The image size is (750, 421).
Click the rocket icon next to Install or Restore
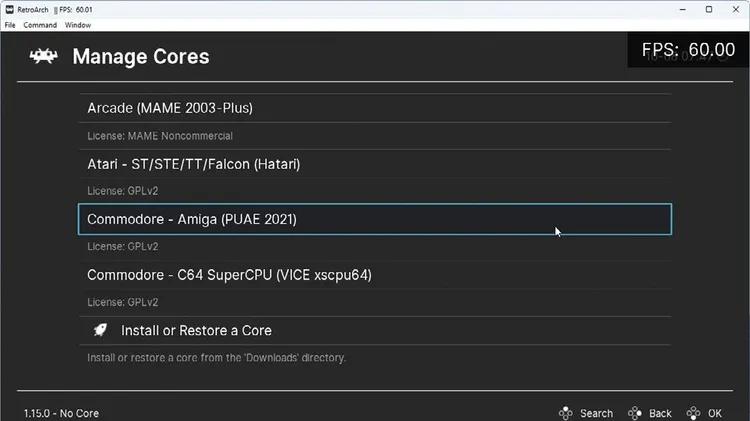coord(100,330)
